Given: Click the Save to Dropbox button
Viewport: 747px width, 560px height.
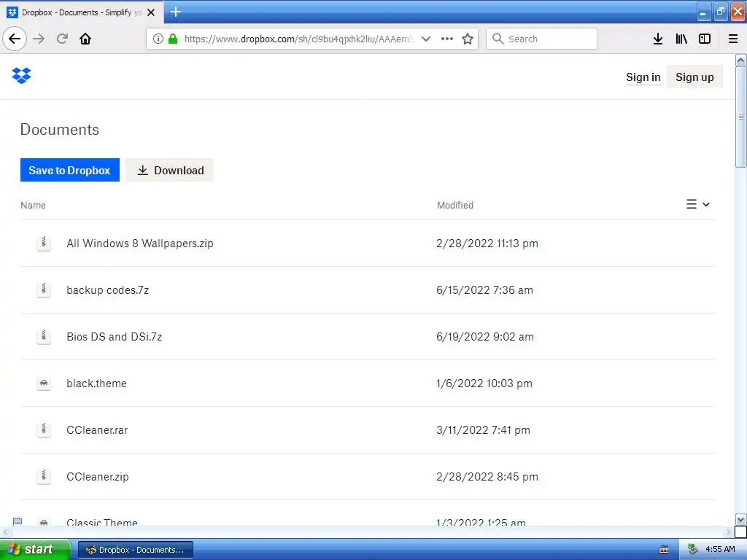Looking at the screenshot, I should [x=69, y=170].
